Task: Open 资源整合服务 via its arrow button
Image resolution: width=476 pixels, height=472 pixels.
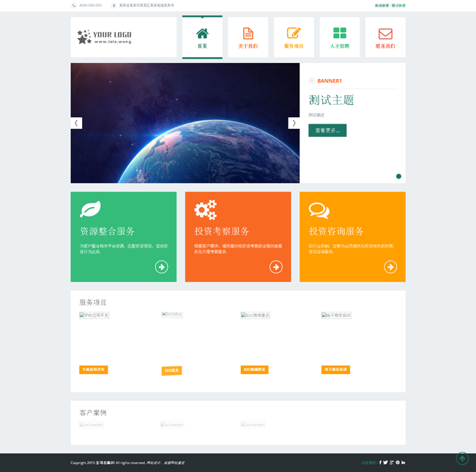Action: (162, 267)
